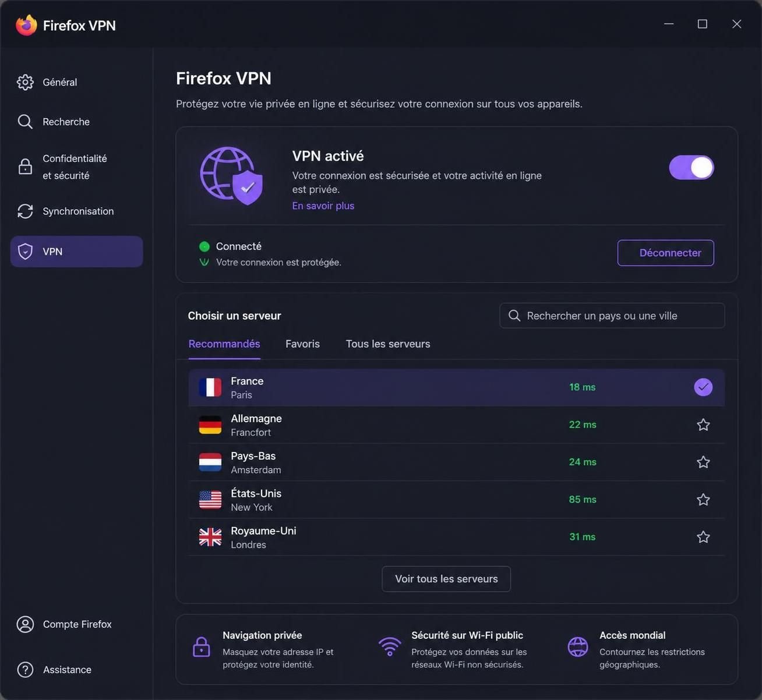This screenshot has height=700, width=762.
Task: Switch to the Tous les serveurs tab
Action: pyautogui.click(x=388, y=344)
